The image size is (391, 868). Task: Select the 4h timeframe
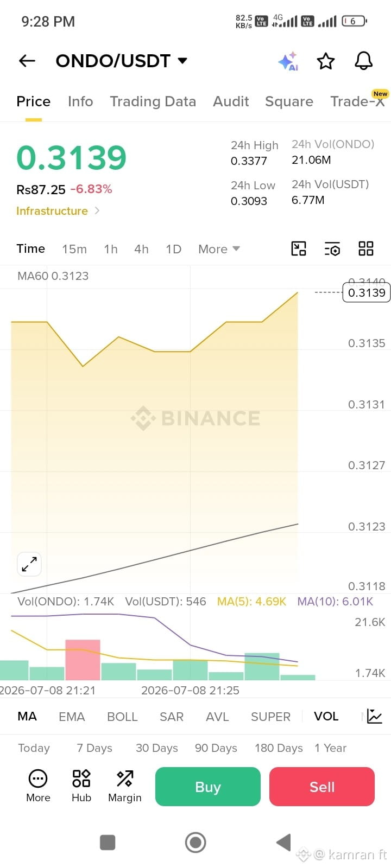[141, 249]
